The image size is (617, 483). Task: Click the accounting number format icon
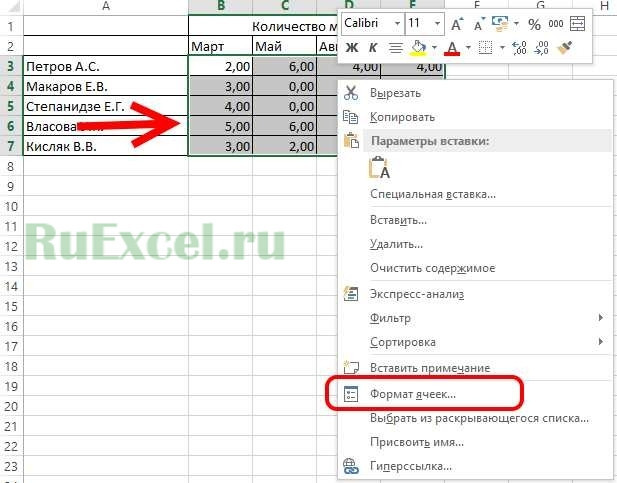pyautogui.click(x=500, y=24)
